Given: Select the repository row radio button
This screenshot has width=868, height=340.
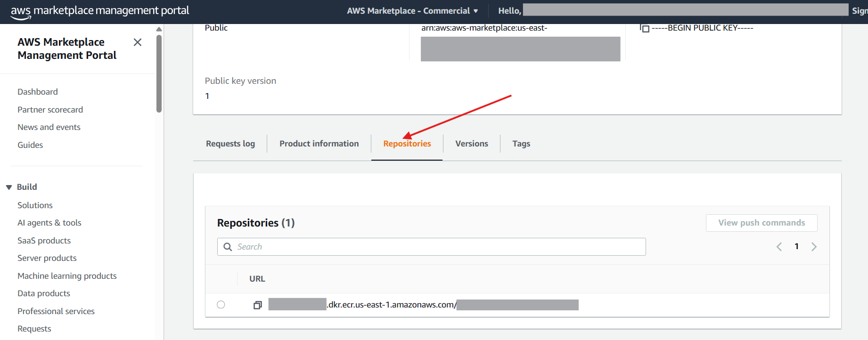Looking at the screenshot, I should pos(221,305).
